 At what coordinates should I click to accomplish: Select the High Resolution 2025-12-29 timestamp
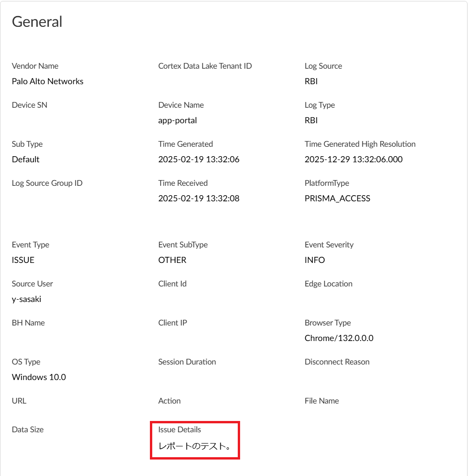[354, 159]
